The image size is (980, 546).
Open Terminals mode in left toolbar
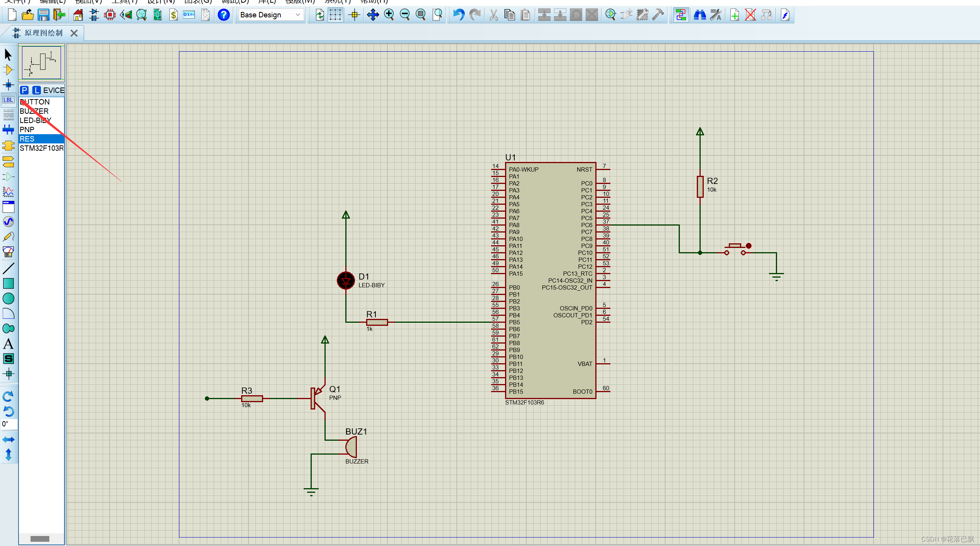[8, 162]
